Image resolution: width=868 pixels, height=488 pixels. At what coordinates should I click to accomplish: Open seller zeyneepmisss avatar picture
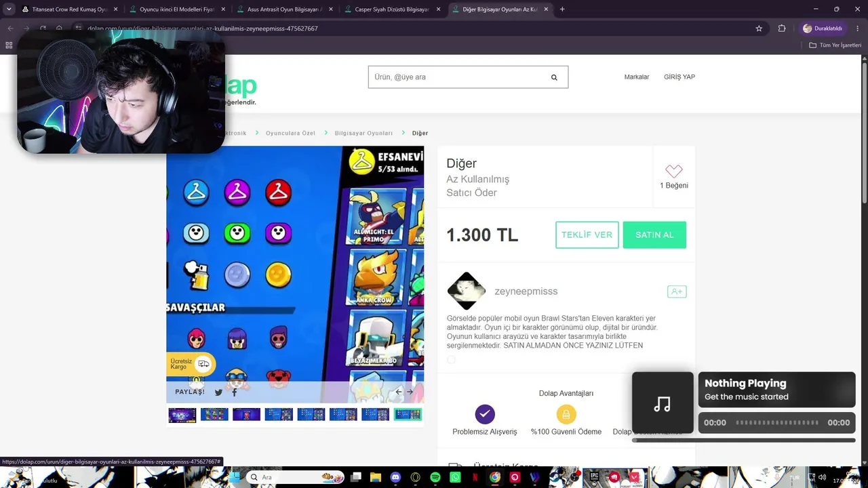point(467,291)
